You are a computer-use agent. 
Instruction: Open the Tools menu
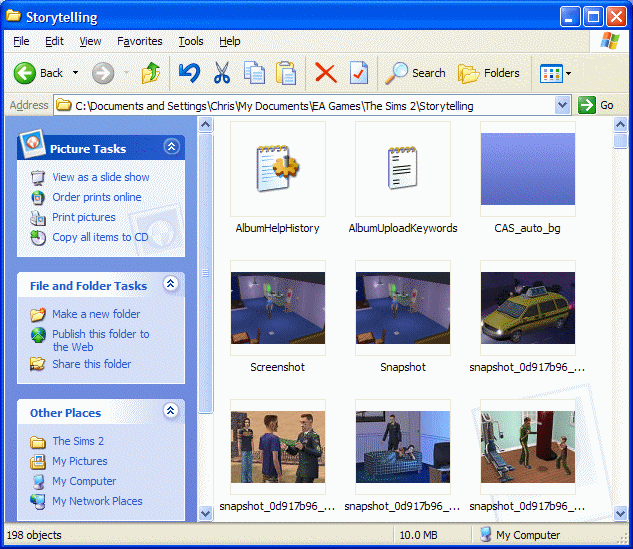(191, 41)
